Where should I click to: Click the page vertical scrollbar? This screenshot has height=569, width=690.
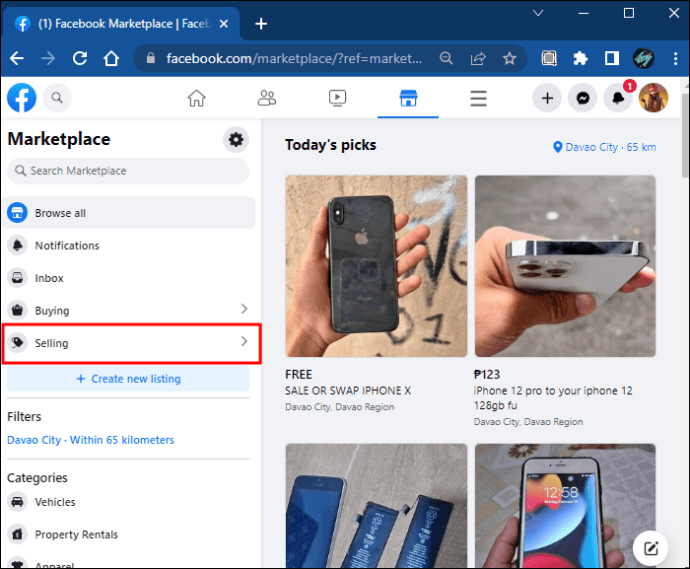coord(685,136)
